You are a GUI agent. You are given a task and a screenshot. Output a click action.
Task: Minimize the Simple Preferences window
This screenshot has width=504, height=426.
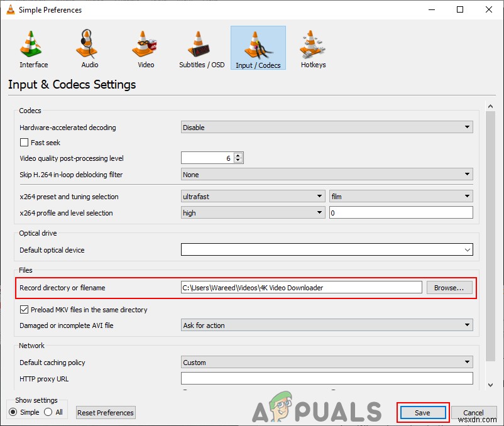tap(431, 9)
